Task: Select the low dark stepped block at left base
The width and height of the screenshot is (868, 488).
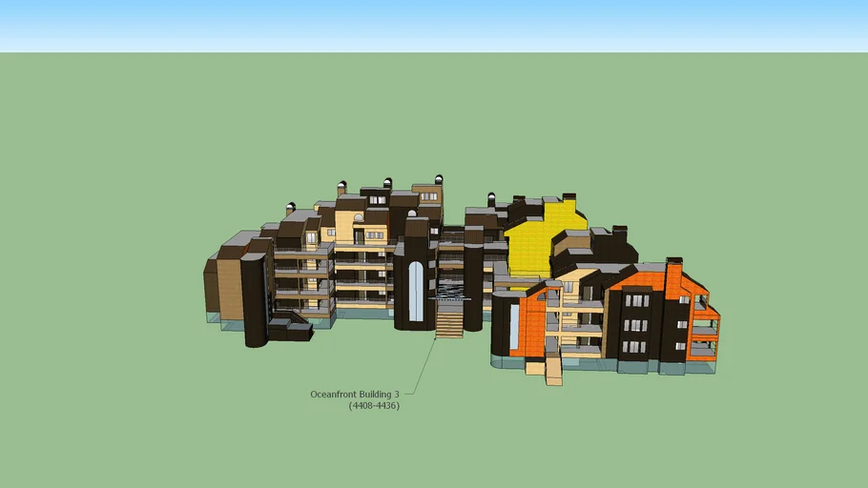Action: (x=289, y=330)
